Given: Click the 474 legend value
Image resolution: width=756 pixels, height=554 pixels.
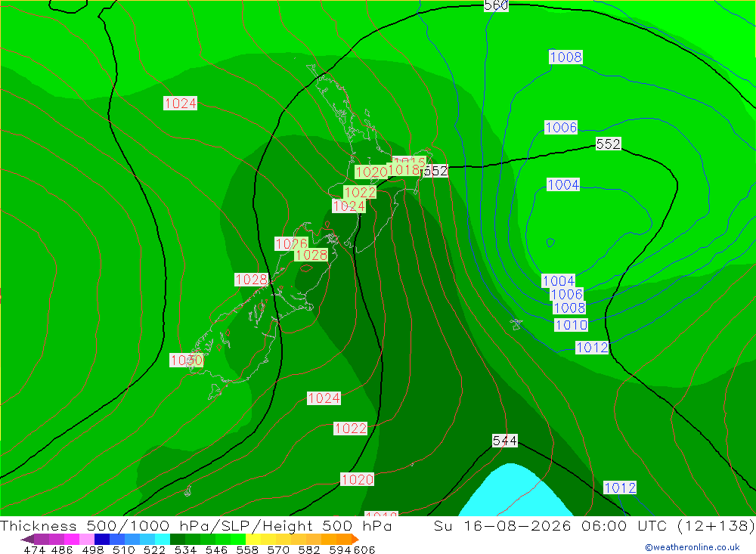Looking at the screenshot, I should click(35, 550).
